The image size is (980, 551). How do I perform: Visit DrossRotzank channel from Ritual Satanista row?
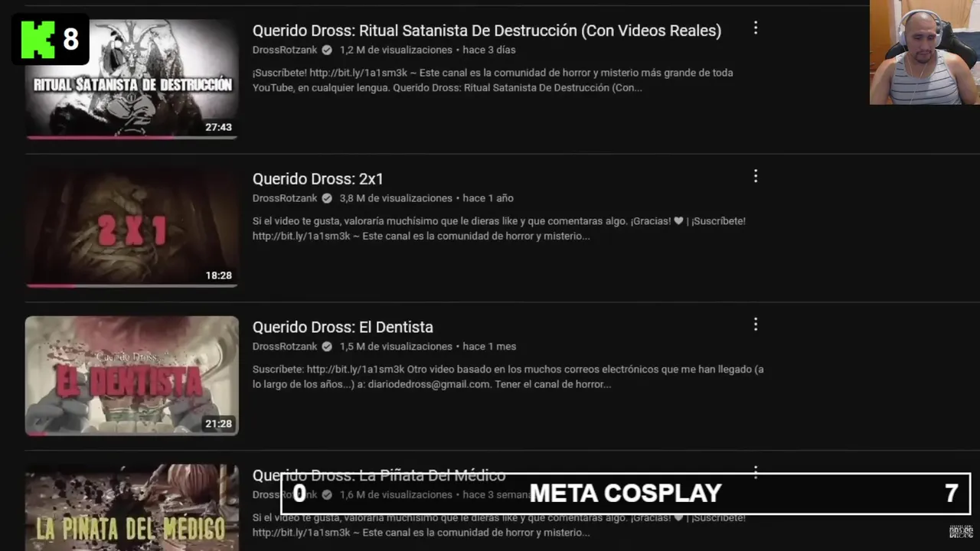click(x=285, y=50)
